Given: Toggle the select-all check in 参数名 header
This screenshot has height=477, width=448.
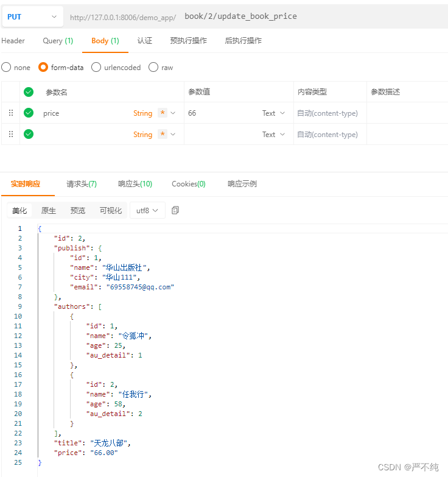Looking at the screenshot, I should tap(29, 92).
